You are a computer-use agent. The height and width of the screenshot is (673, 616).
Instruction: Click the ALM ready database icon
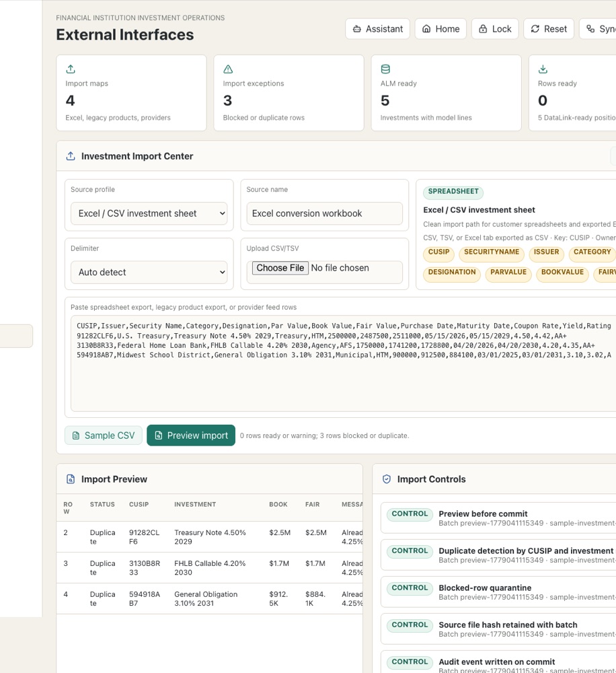pos(385,69)
